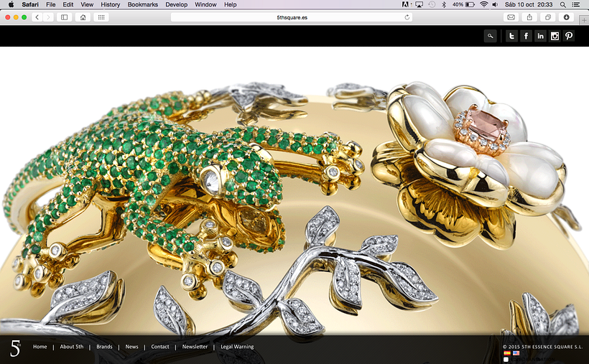Image resolution: width=589 pixels, height=364 pixels.
Task: Switch site language to US English flag
Action: [516, 353]
